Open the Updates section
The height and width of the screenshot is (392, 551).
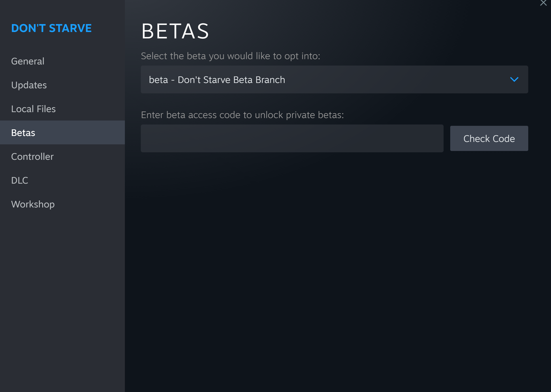[x=29, y=85]
